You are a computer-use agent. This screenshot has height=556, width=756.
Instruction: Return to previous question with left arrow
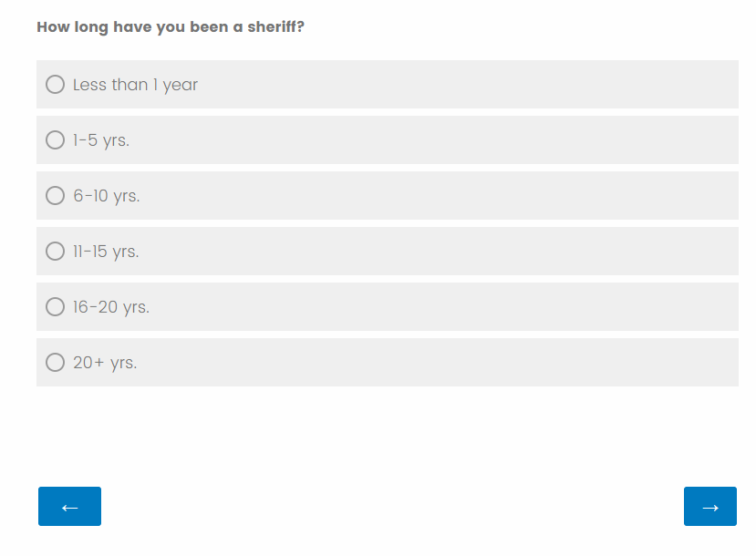tap(69, 507)
